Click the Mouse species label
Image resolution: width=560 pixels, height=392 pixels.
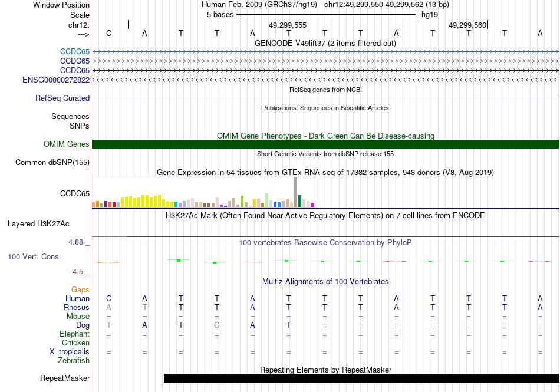[x=78, y=317]
